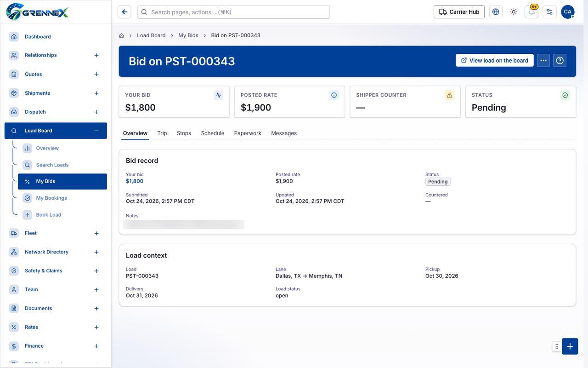Expand the Rates menu
The height and width of the screenshot is (368, 588).
pos(96,328)
